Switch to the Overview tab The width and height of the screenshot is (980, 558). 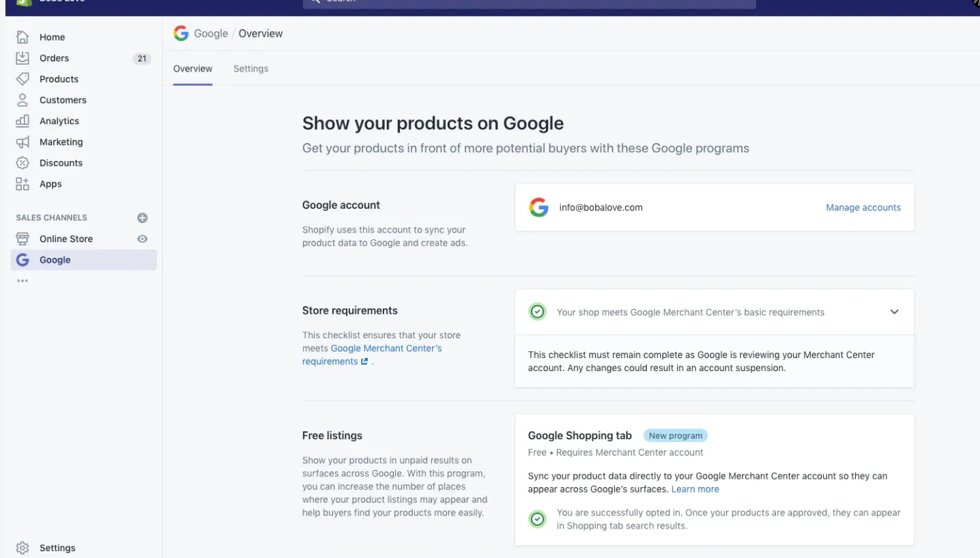192,69
